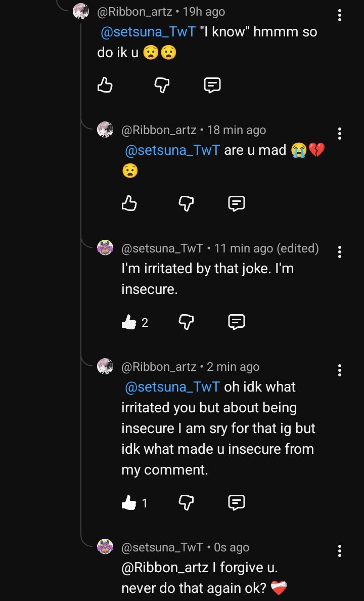Open options menu for the 18 min ago comment
This screenshot has width=364, height=601.
(340, 134)
